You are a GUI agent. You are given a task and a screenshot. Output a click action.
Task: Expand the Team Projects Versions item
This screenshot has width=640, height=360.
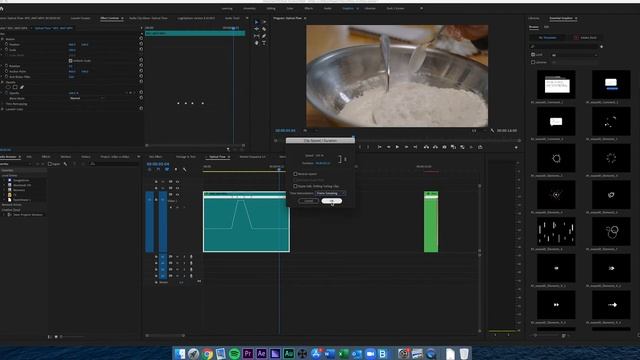click(x=5, y=214)
